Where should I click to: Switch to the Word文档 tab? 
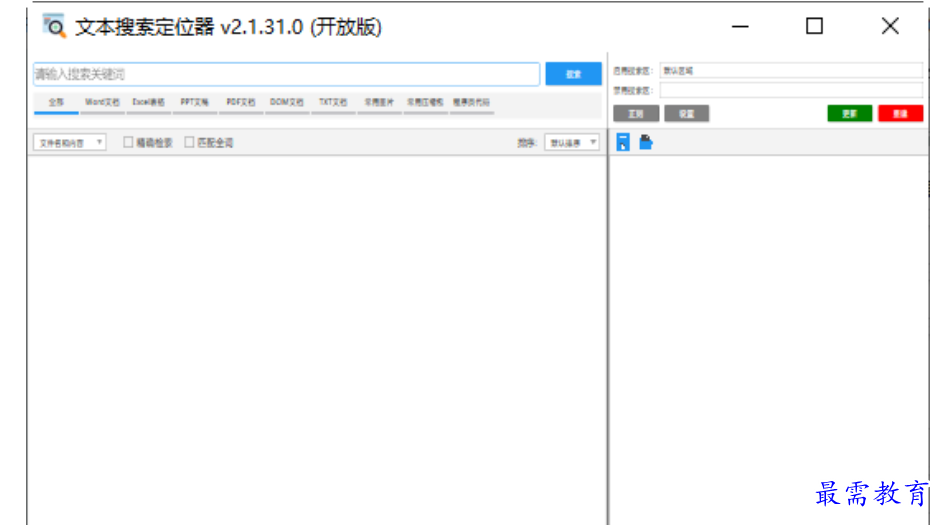click(102, 103)
